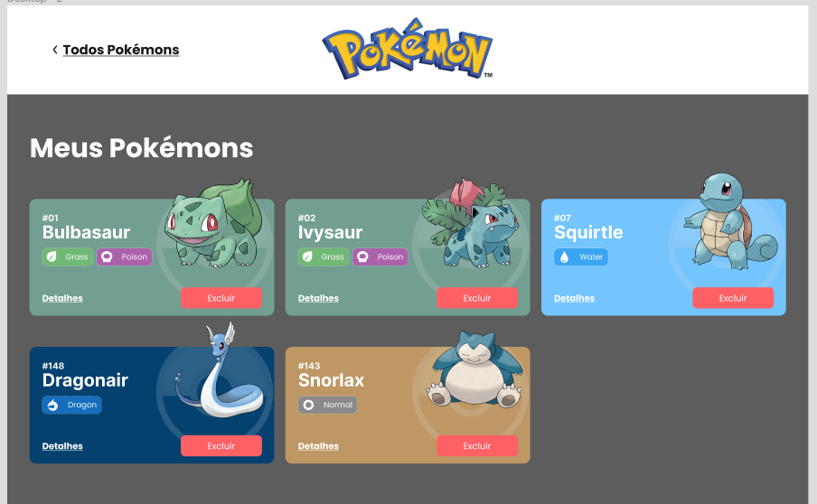Delete Ivysaur with the Excluir button
This screenshot has height=504, width=817.
477,298
